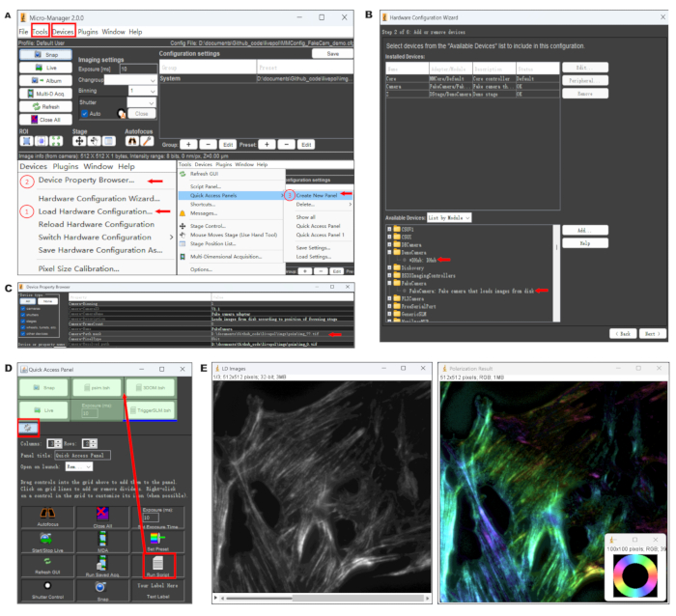Click the Refresh button in main window
The image size is (676, 616).
click(45, 106)
